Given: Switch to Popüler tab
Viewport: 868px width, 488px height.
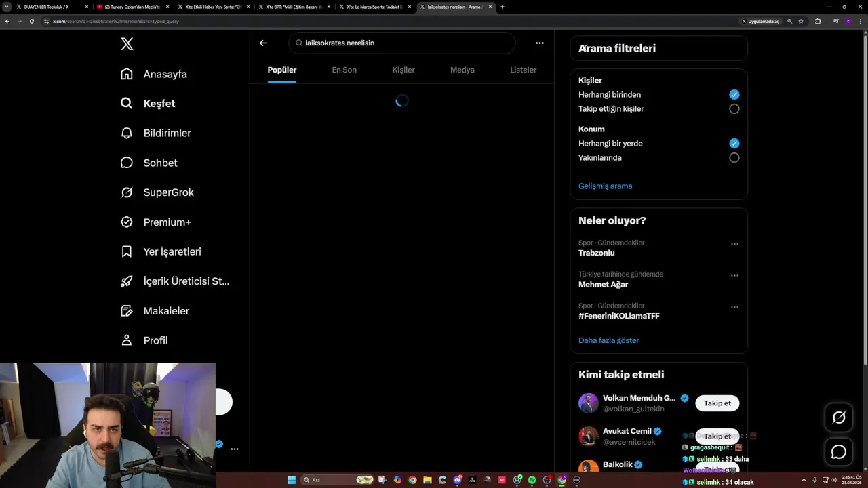Looking at the screenshot, I should pyautogui.click(x=282, y=70).
